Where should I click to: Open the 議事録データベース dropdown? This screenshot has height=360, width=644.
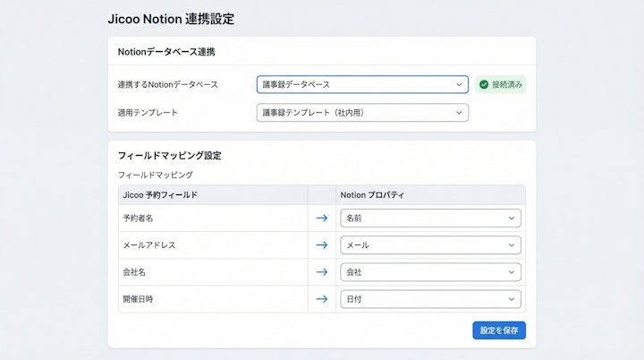[x=362, y=84]
